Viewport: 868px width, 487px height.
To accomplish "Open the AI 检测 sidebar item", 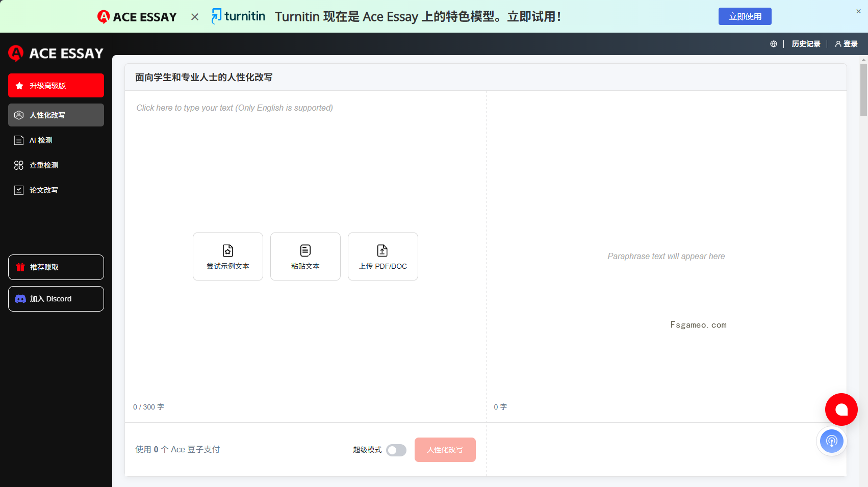I will (x=56, y=140).
